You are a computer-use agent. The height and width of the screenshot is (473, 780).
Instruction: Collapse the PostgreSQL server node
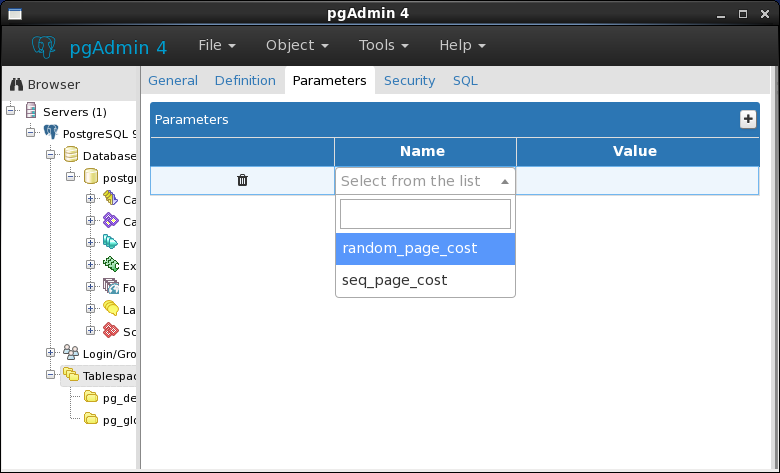30,132
